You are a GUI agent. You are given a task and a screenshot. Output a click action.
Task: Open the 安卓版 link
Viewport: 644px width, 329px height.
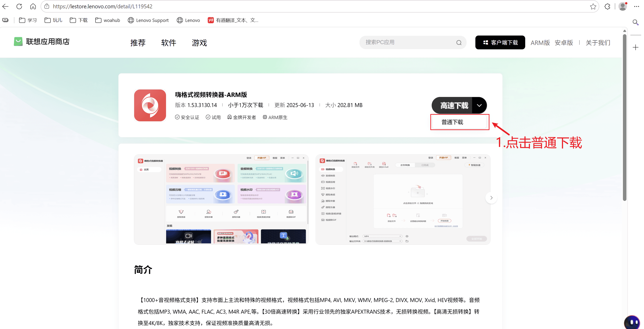(564, 43)
